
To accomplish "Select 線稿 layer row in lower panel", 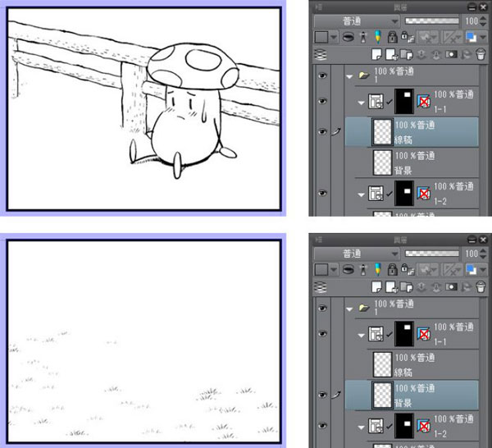I will click(x=412, y=364).
